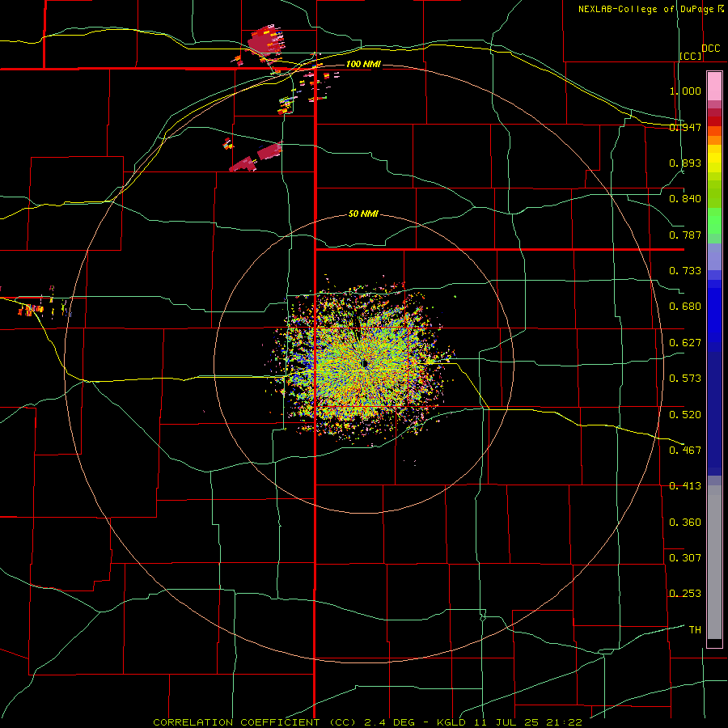
Task: Click the 1.000 scale value
Action: 685,91
